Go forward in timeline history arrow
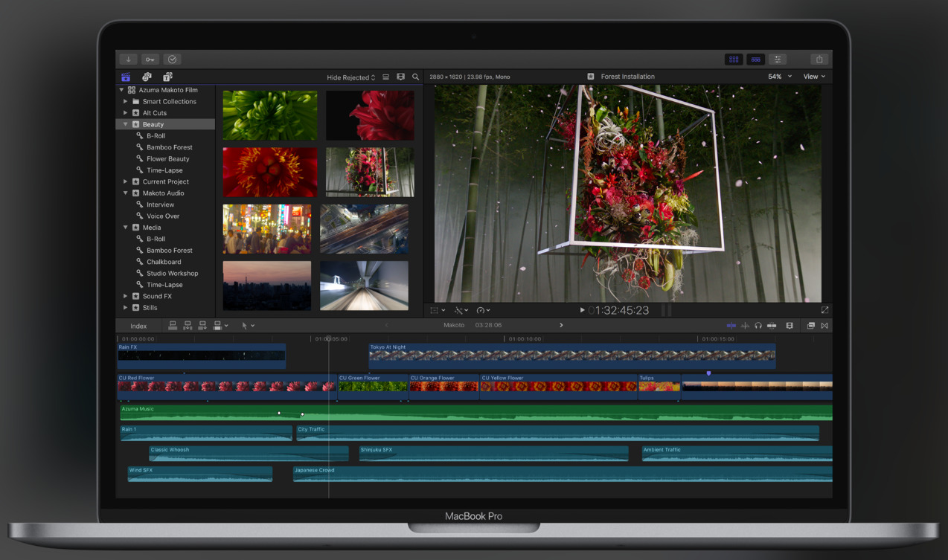 tap(561, 325)
